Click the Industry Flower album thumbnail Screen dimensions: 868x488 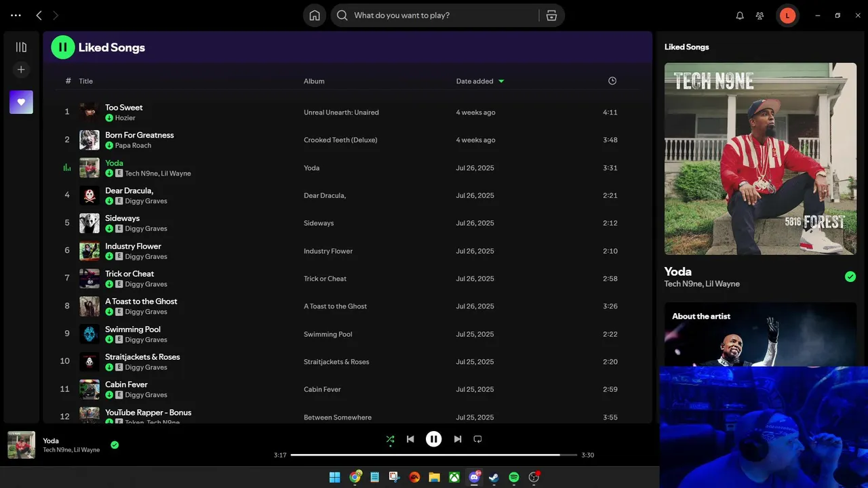pos(90,251)
